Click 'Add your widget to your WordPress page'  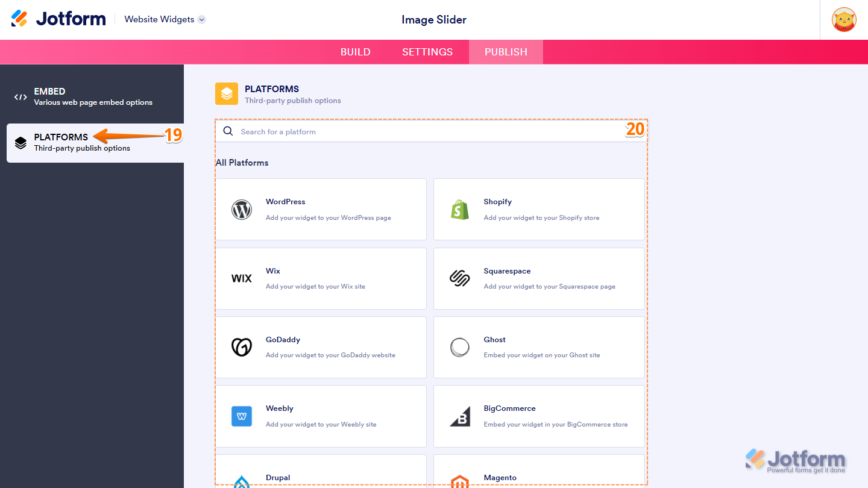click(329, 217)
